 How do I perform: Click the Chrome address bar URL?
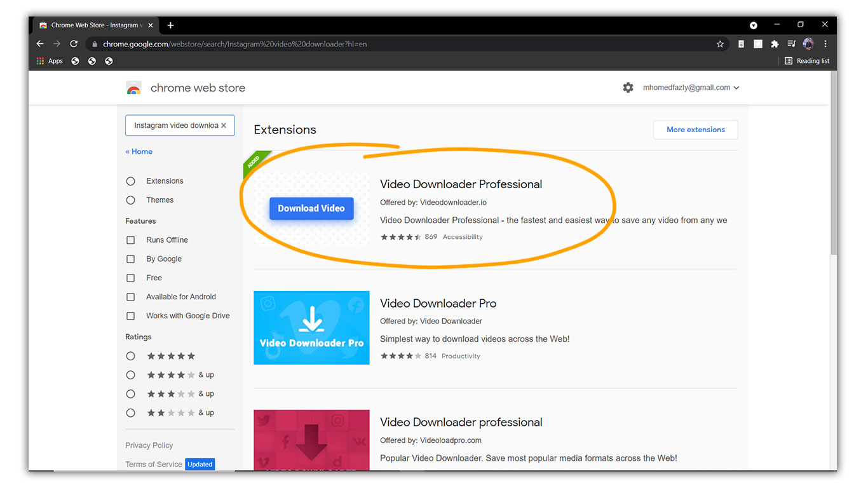pos(235,44)
